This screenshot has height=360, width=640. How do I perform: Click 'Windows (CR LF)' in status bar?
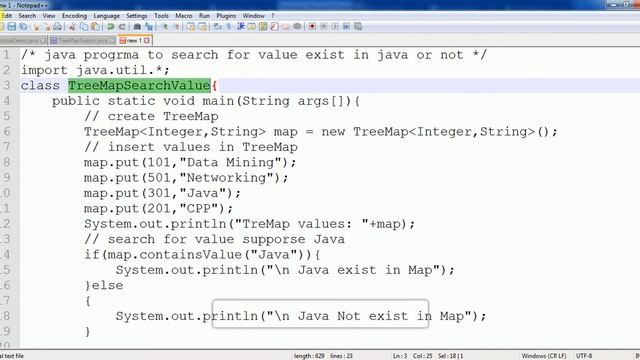click(x=544, y=356)
